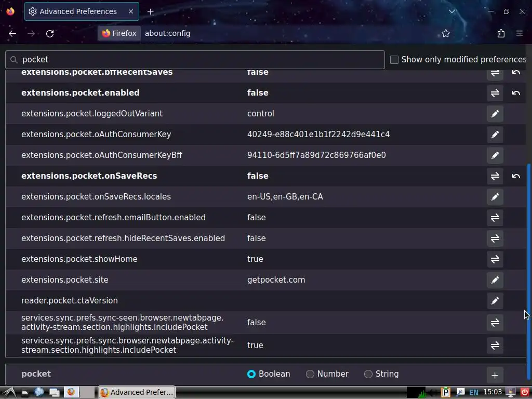Edit extensions.pocket.oAuthConsumerKeyBff value
This screenshot has height=399, width=532.
point(495,155)
